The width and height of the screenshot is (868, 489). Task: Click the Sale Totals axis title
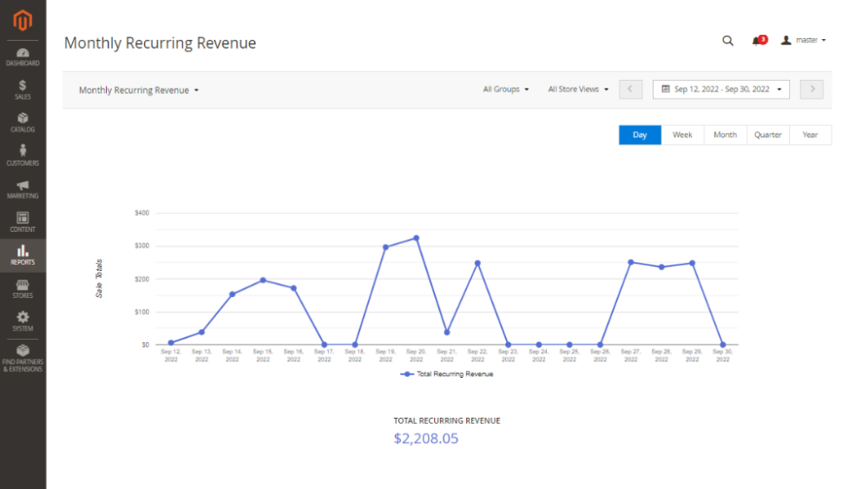[99, 279]
